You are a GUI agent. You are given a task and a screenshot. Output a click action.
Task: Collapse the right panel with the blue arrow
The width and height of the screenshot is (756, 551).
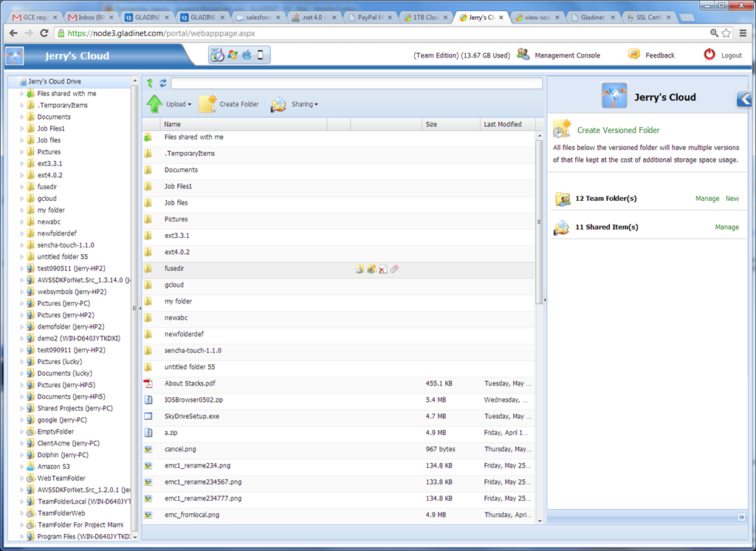pos(744,99)
